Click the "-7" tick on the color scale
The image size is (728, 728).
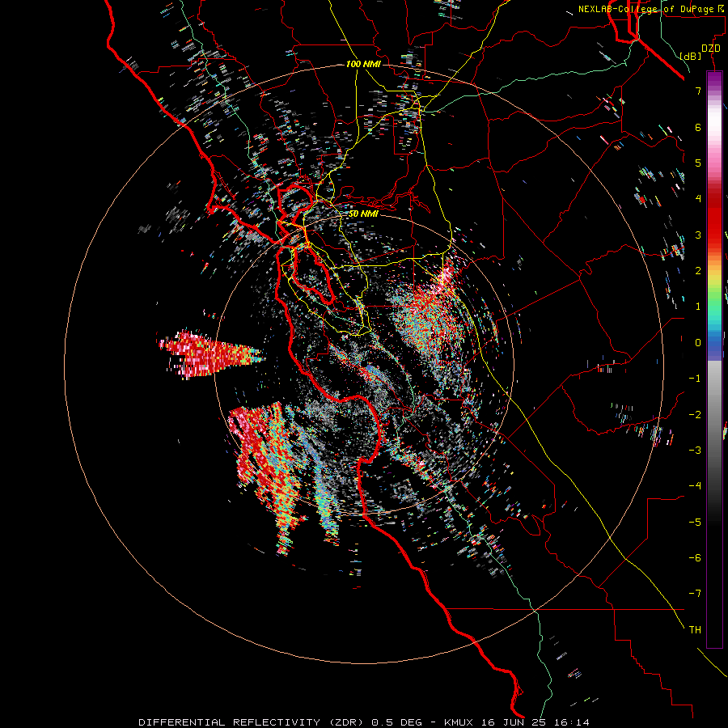click(x=695, y=594)
